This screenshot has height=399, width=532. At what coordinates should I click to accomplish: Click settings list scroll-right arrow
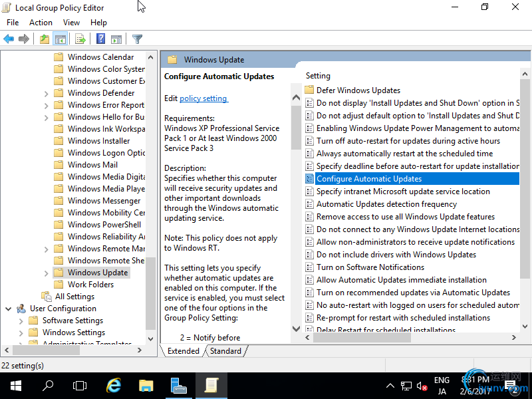point(513,337)
